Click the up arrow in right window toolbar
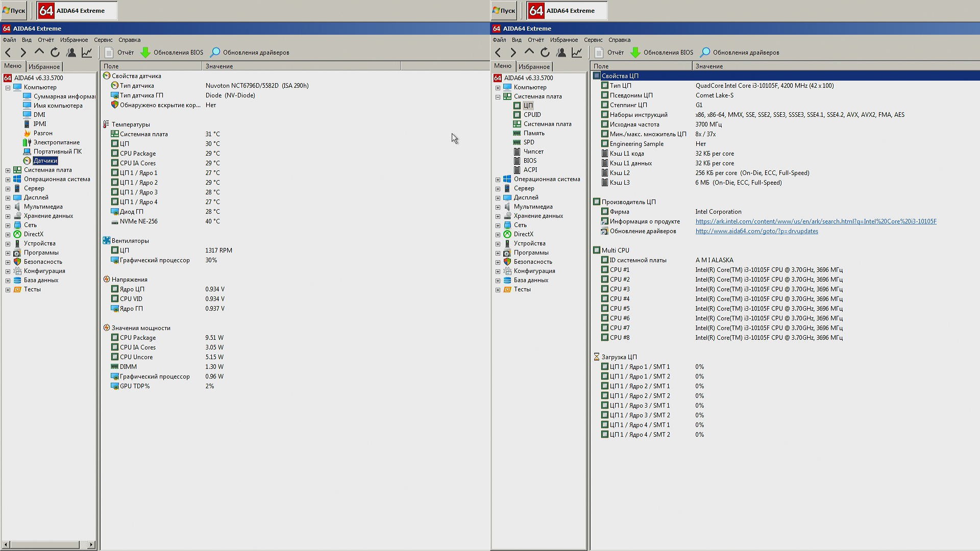Viewport: 980px width, 551px height. point(529,53)
